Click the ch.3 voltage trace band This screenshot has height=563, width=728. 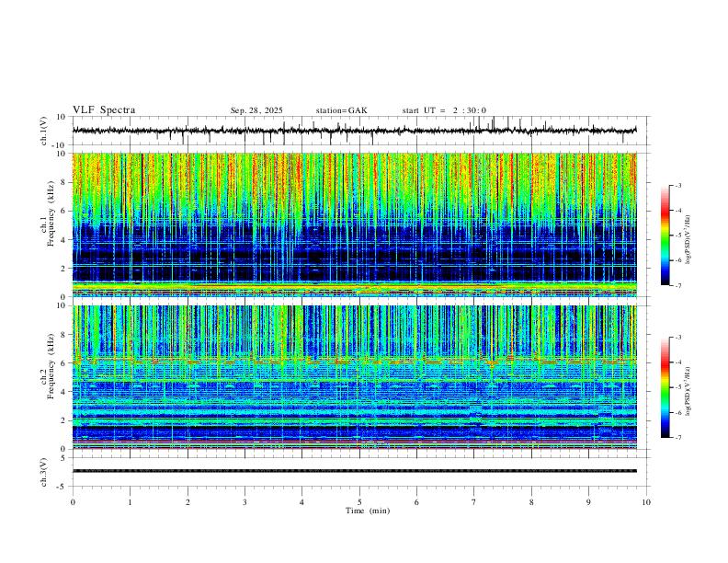click(355, 471)
